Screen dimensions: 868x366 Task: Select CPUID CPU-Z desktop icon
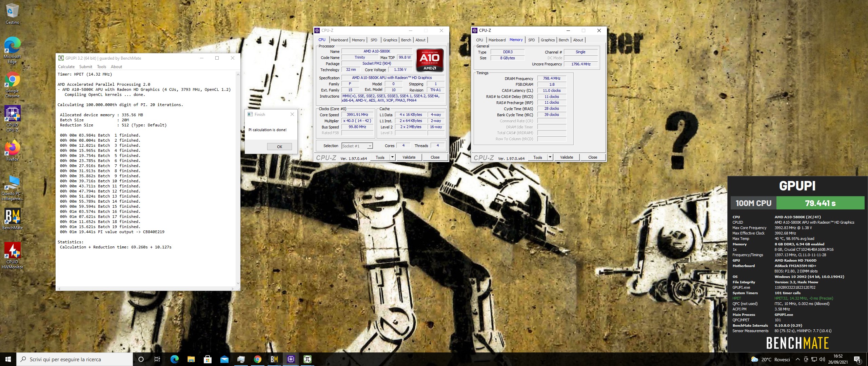coord(12,119)
